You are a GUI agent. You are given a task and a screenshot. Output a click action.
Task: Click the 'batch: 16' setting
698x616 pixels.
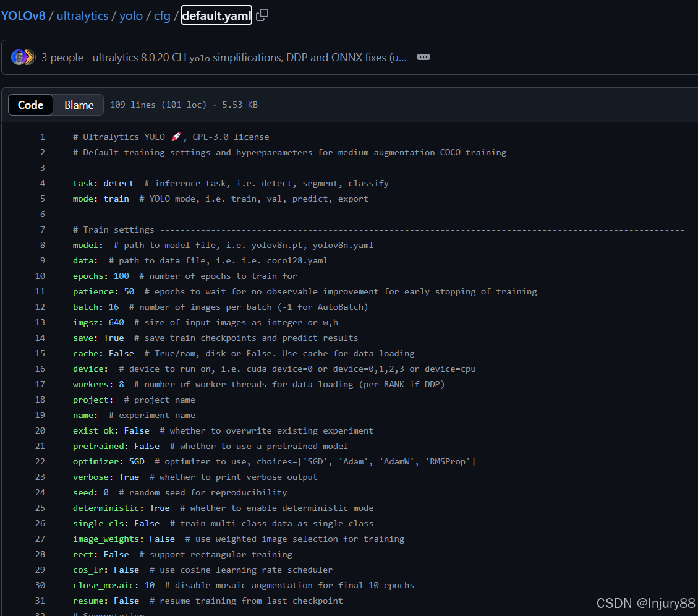pos(96,307)
